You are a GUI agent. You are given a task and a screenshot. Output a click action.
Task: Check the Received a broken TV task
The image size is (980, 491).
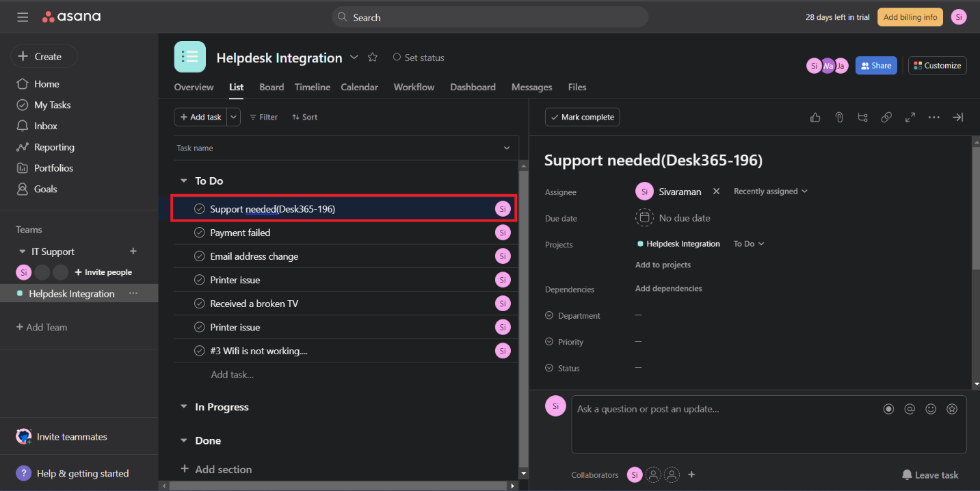(x=200, y=304)
